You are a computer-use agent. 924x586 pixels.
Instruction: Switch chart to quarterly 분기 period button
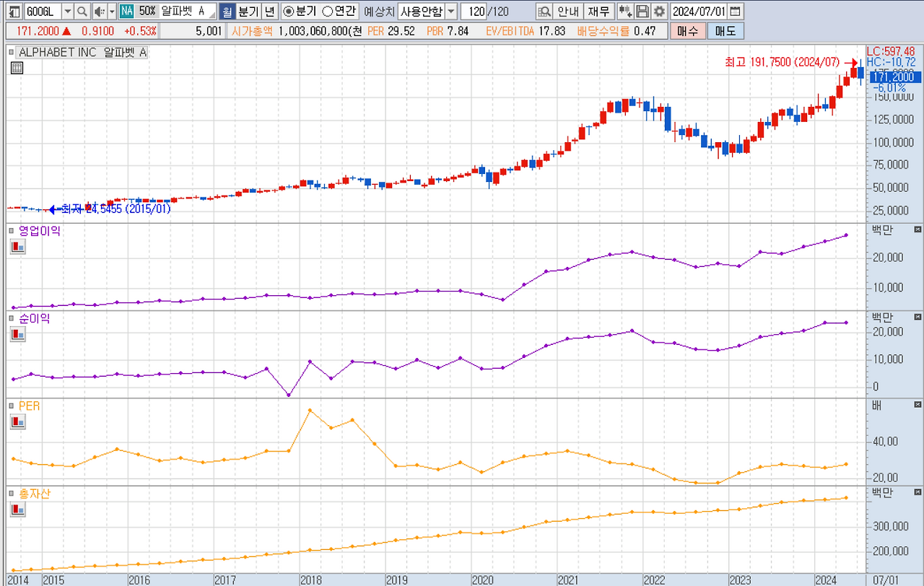(248, 12)
